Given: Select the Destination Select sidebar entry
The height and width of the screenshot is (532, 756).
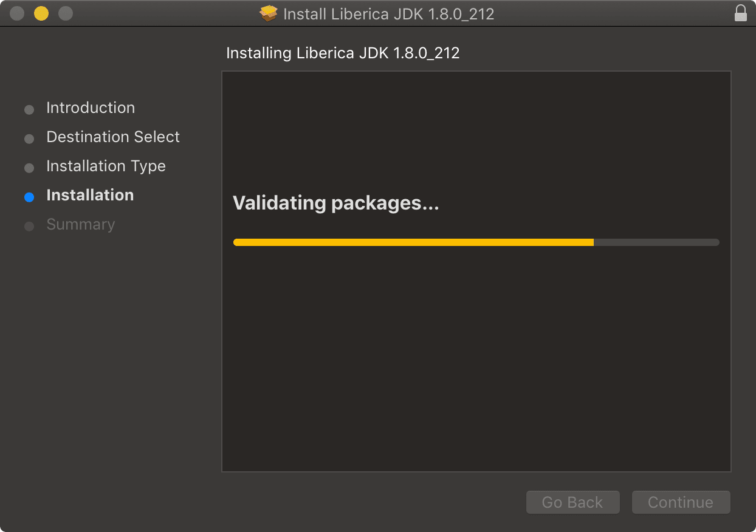Looking at the screenshot, I should point(113,137).
